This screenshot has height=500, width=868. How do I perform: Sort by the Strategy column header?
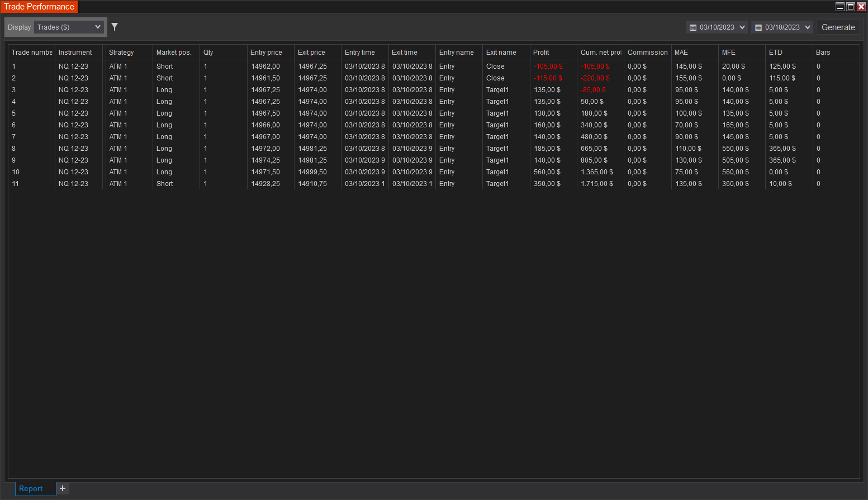click(x=121, y=53)
